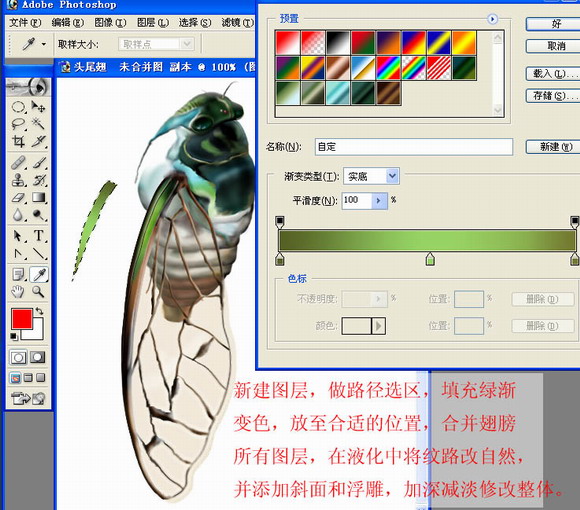This screenshot has width=580, height=510.
Task: Click the 平滑度 value field showing 100
Action: point(357,200)
